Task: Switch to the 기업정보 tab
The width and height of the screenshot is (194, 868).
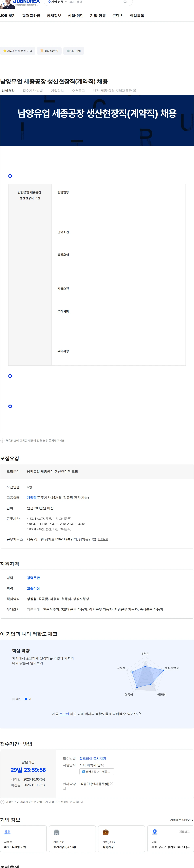Action: pos(57,91)
